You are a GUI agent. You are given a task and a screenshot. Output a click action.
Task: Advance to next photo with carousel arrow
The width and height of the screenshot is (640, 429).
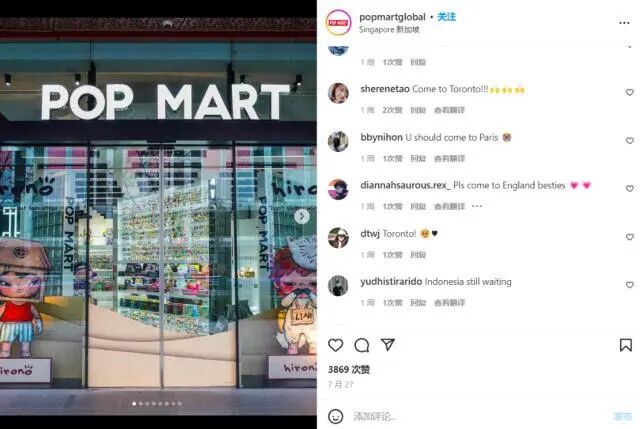click(302, 216)
